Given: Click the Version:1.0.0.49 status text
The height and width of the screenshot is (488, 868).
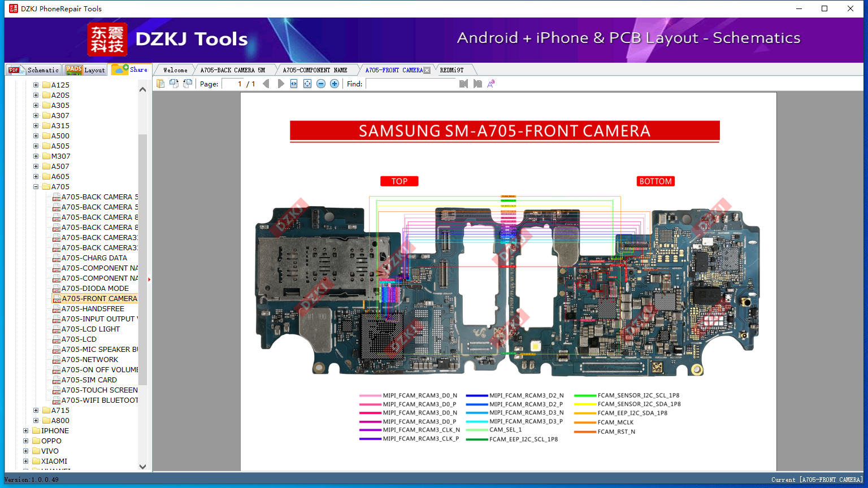Looking at the screenshot, I should pos(32,480).
